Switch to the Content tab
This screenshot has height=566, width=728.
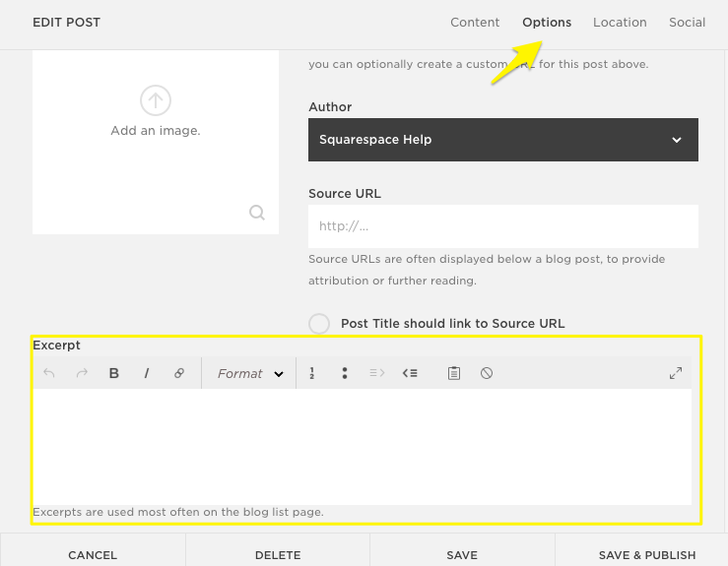click(x=475, y=23)
